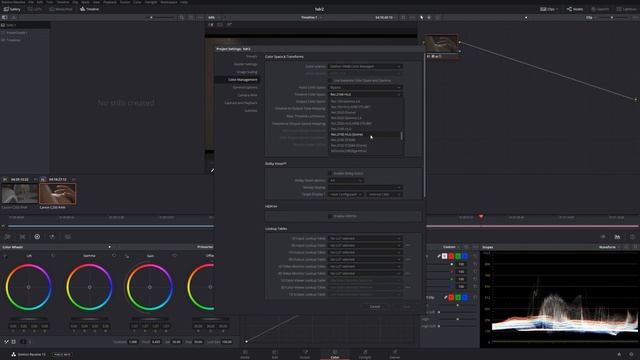Show the Nodes editor panel

pos(575,9)
